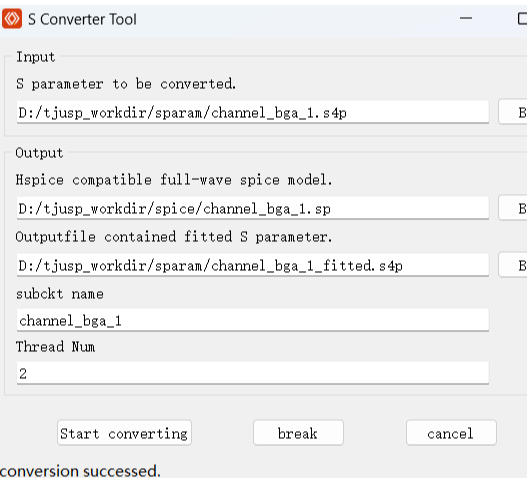Click the break button
Screen dimensions: 527x478
[x=298, y=433]
